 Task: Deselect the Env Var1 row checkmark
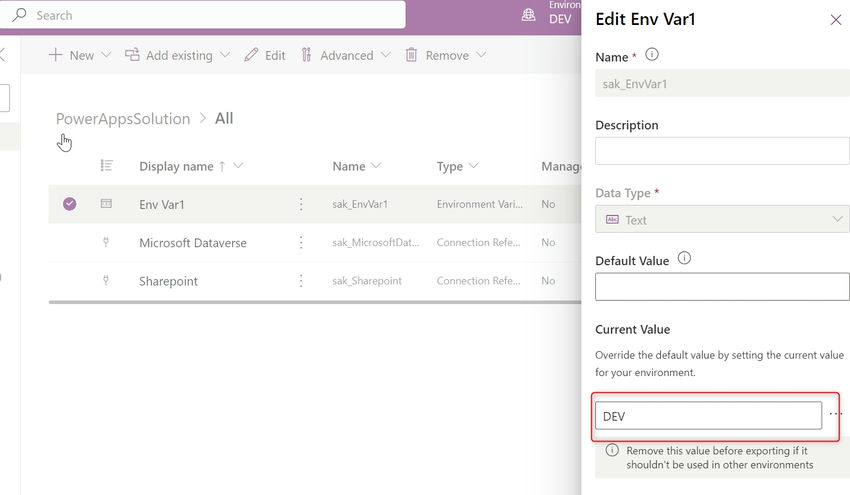pyautogui.click(x=69, y=204)
